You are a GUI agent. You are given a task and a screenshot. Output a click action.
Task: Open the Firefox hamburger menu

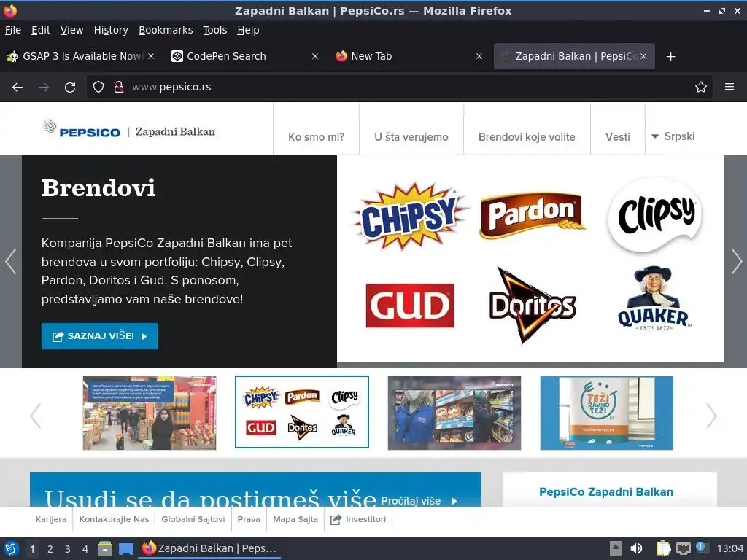pyautogui.click(x=729, y=87)
